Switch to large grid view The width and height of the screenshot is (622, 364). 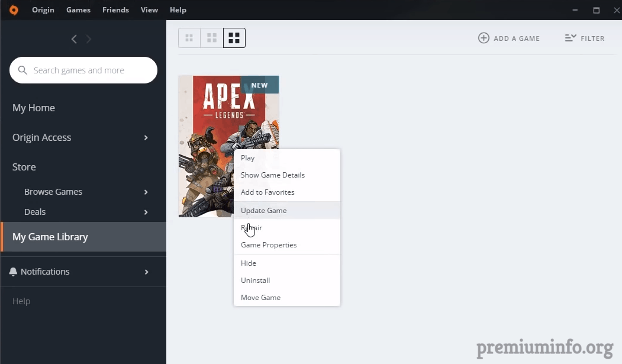point(234,38)
